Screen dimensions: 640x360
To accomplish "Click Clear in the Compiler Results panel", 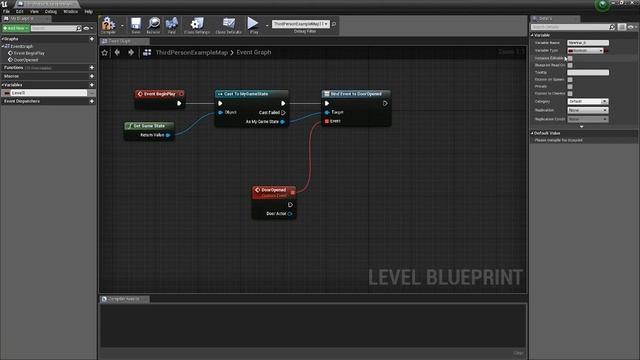I will (x=518, y=353).
